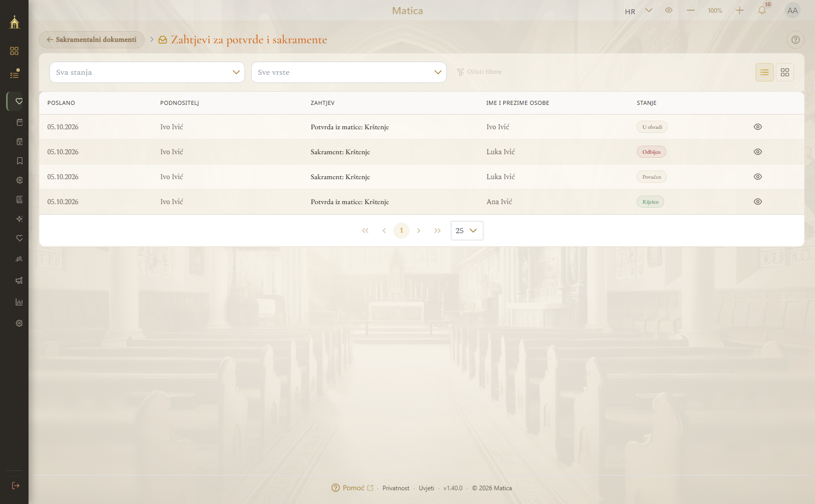Toggle the eye icon in top bar
Viewport: 815px width, 504px height.
pos(669,10)
